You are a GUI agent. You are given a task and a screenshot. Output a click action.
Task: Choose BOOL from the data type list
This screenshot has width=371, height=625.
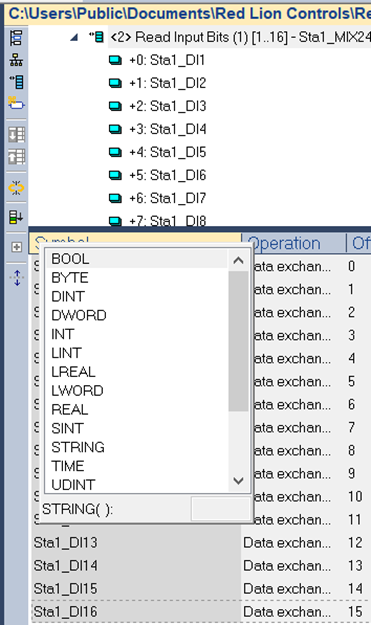[x=137, y=259]
